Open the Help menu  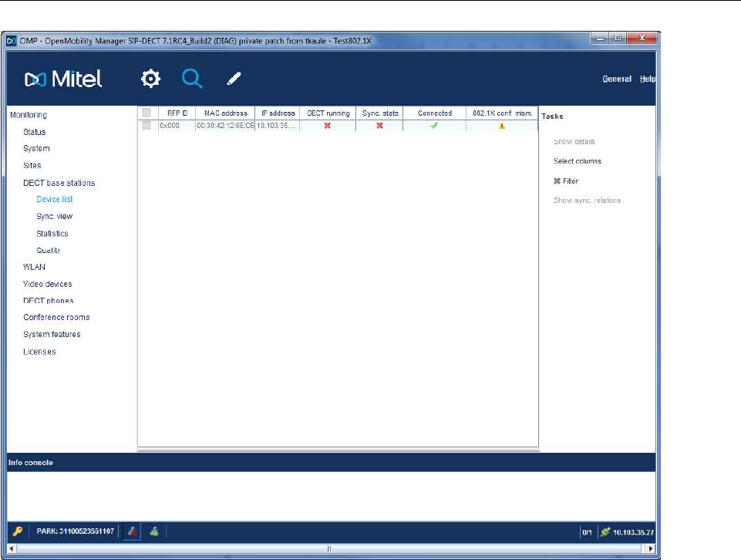click(648, 79)
